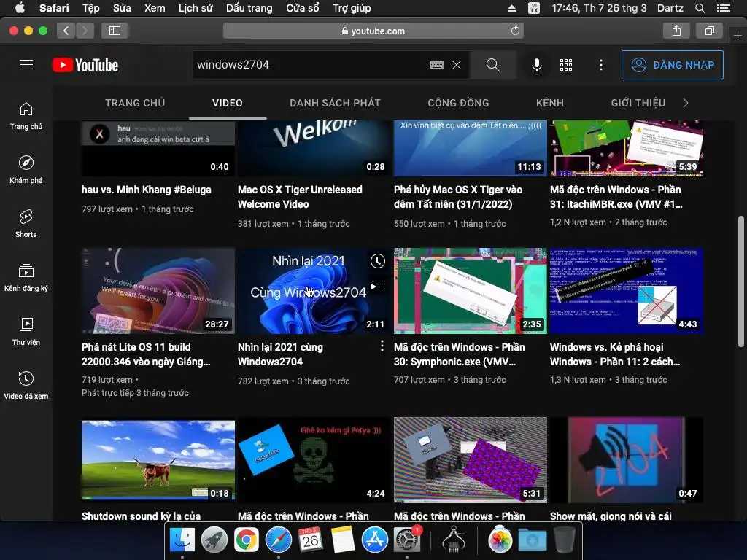Open the Dấu trang menu

click(249, 8)
